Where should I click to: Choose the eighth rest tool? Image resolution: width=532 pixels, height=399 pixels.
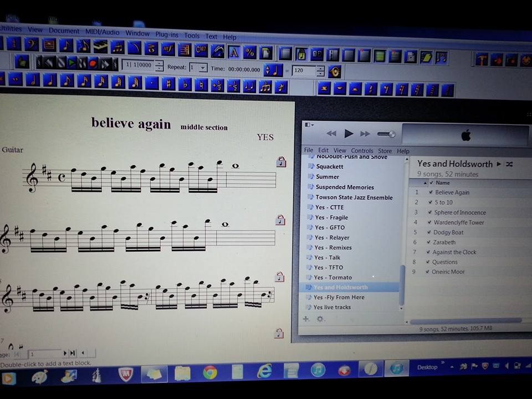point(386,90)
